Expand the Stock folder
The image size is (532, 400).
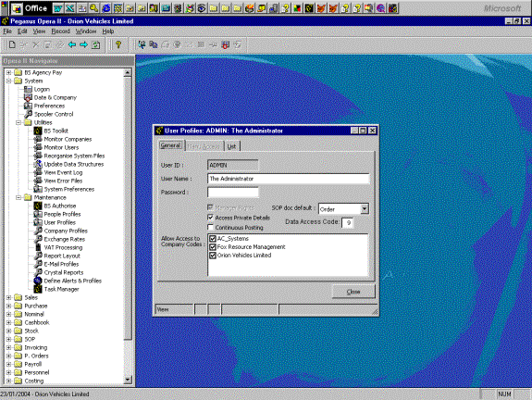pos(9,331)
